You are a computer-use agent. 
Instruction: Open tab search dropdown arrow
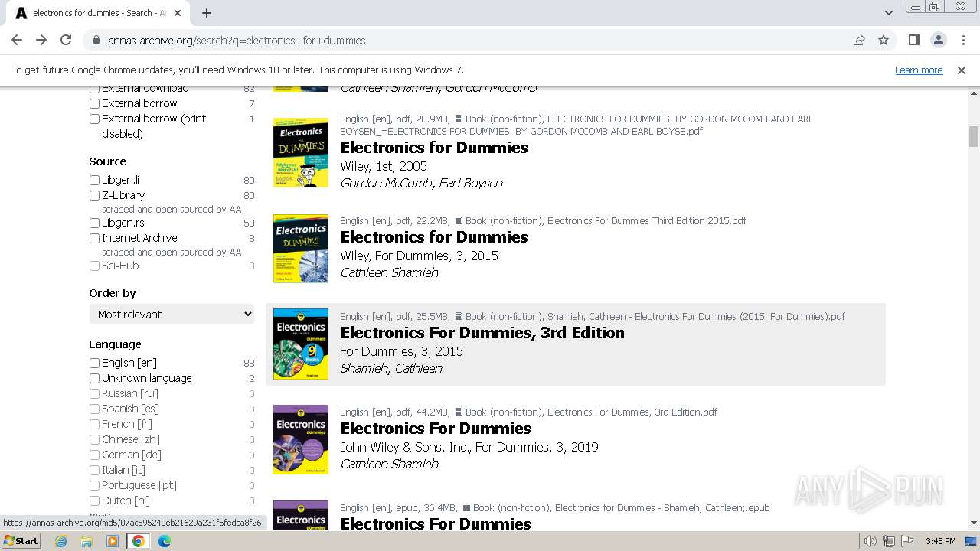coord(888,13)
